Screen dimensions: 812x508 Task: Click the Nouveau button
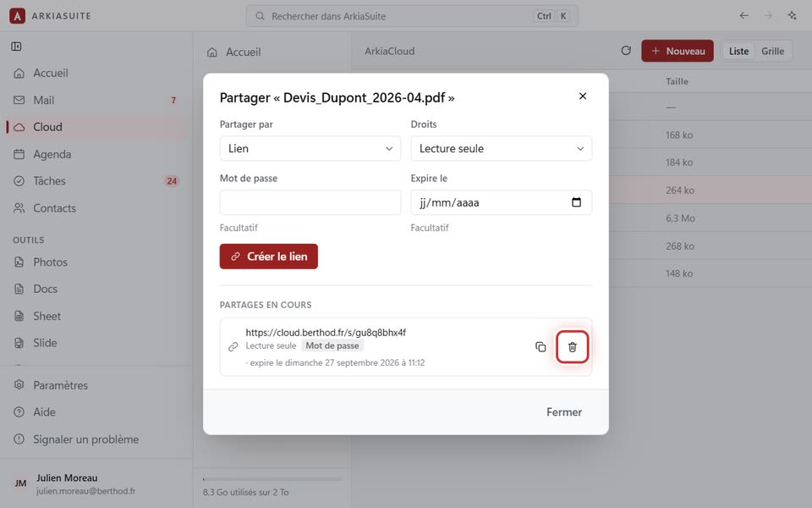pos(678,51)
